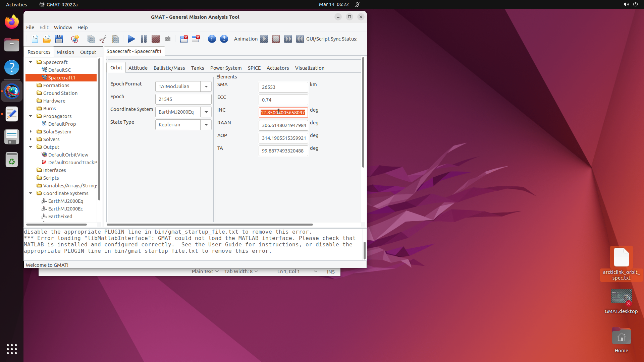Click the Run mission play button
The image size is (644, 362).
click(x=131, y=39)
